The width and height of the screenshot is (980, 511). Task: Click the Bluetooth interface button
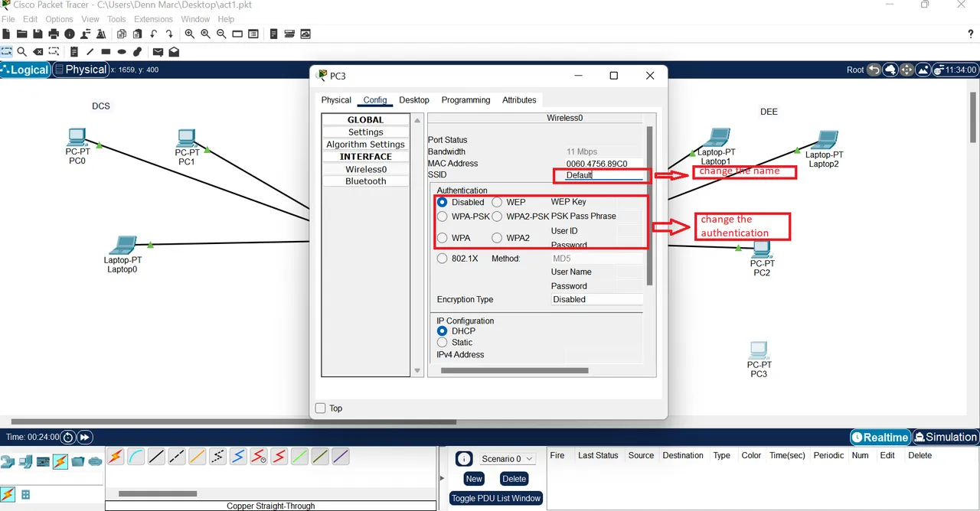[x=366, y=181]
